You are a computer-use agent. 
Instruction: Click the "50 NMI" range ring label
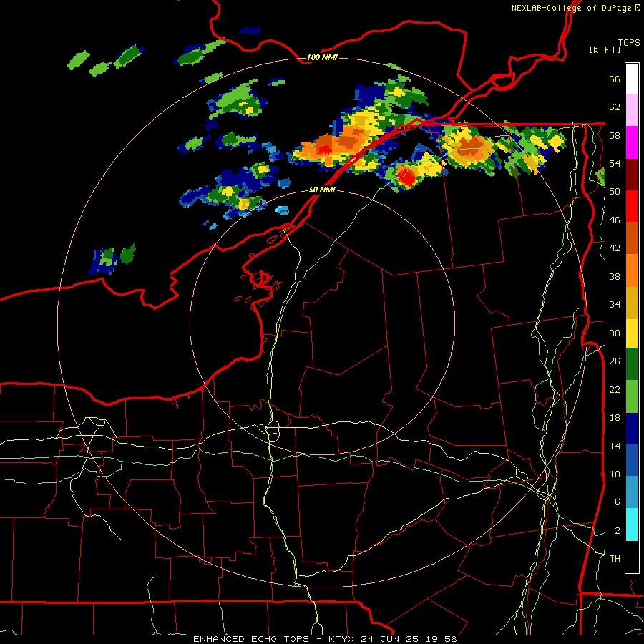[x=322, y=190]
